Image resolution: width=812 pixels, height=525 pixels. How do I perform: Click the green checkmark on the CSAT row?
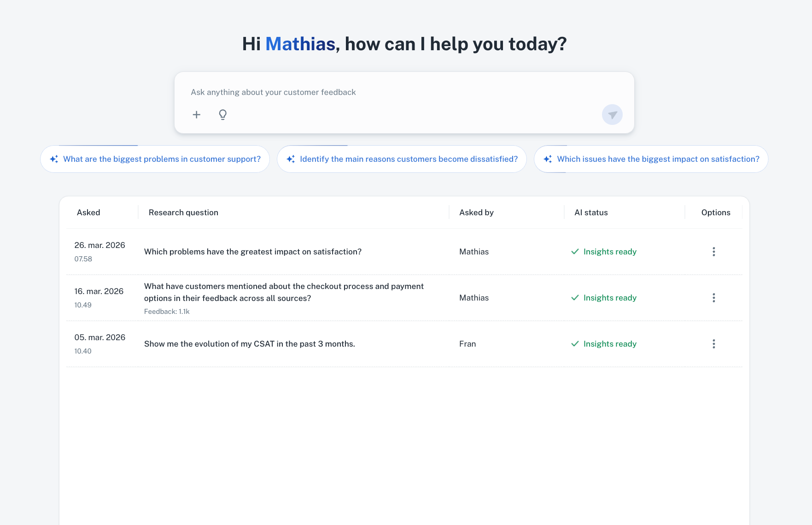coord(575,343)
